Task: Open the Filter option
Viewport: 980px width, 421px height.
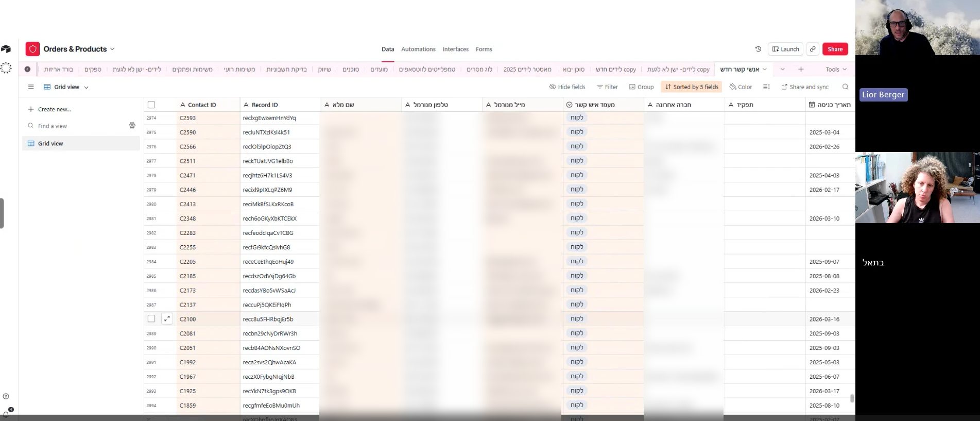Action: point(607,87)
